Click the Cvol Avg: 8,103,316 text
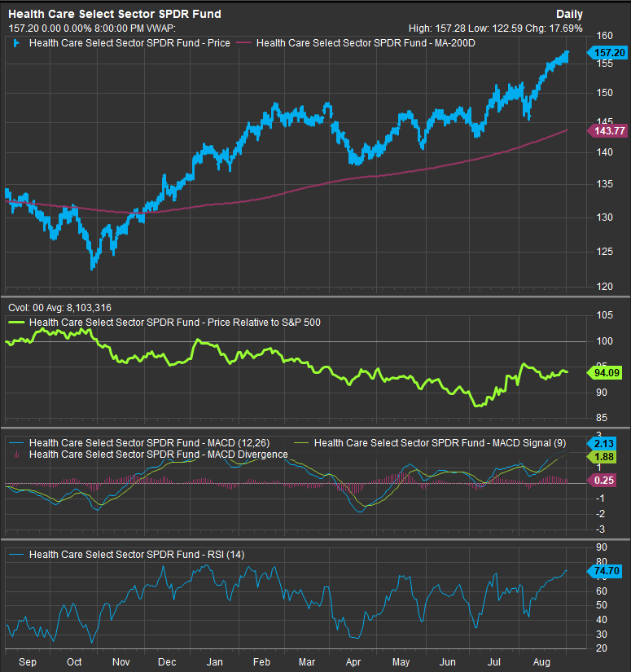 (x=59, y=308)
